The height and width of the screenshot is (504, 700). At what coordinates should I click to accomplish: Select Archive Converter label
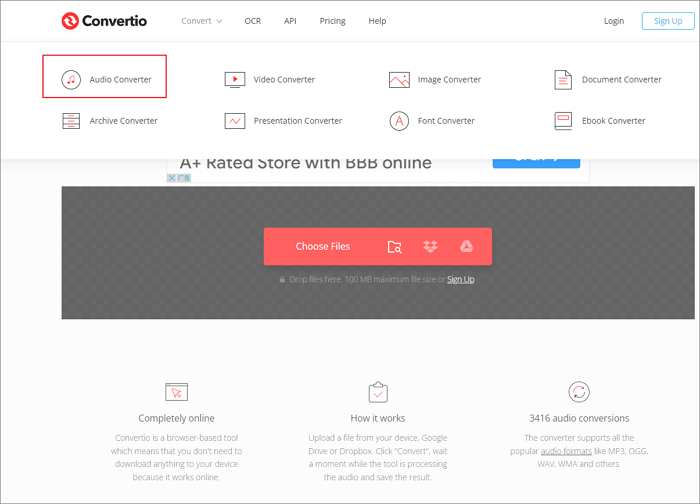(x=124, y=121)
